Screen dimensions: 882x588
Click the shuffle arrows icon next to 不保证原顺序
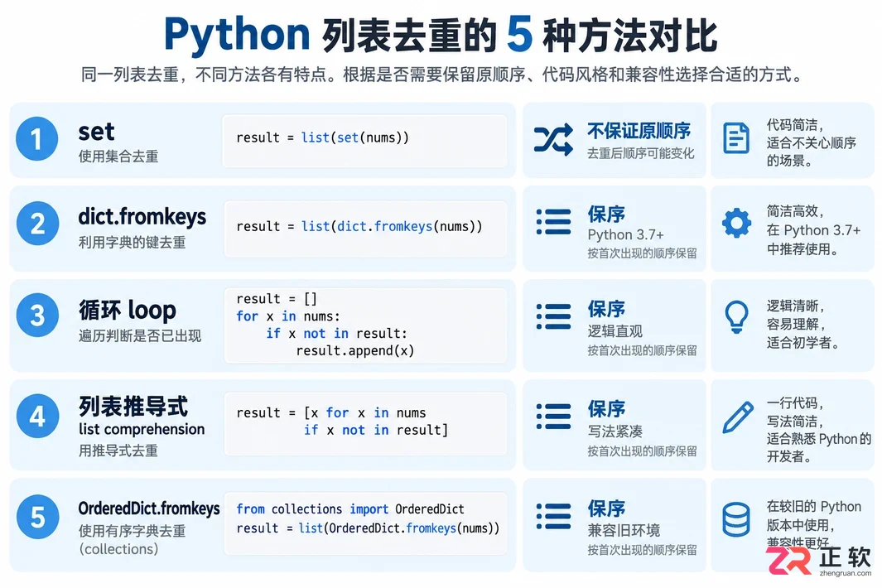(x=553, y=139)
